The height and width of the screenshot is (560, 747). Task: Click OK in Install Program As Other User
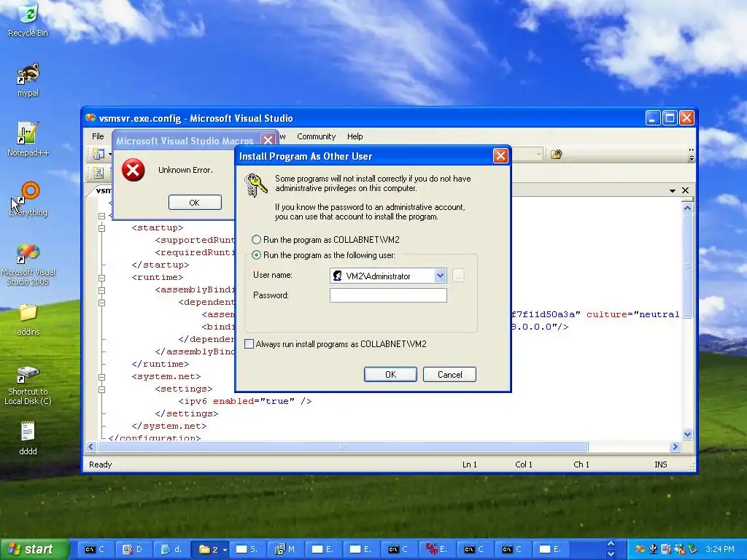click(x=390, y=374)
